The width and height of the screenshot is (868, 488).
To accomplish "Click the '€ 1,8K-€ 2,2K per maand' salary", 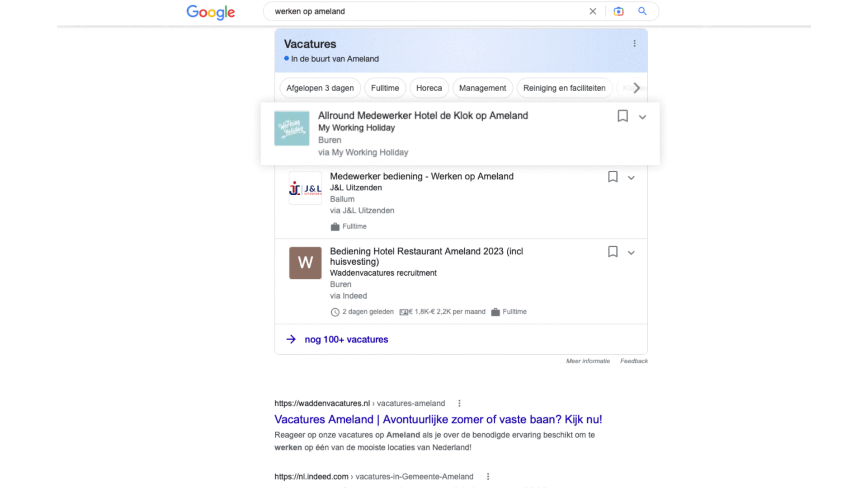I will pos(447,312).
